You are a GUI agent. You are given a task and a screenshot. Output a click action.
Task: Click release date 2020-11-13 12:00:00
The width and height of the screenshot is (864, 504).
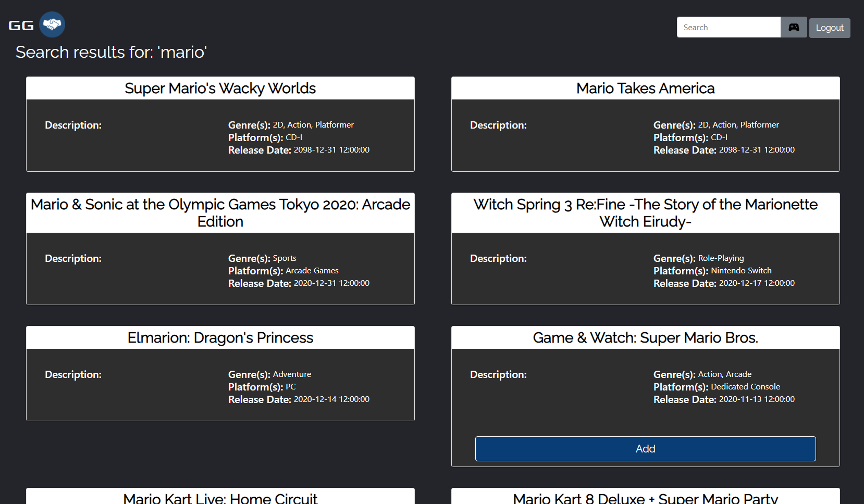point(757,399)
